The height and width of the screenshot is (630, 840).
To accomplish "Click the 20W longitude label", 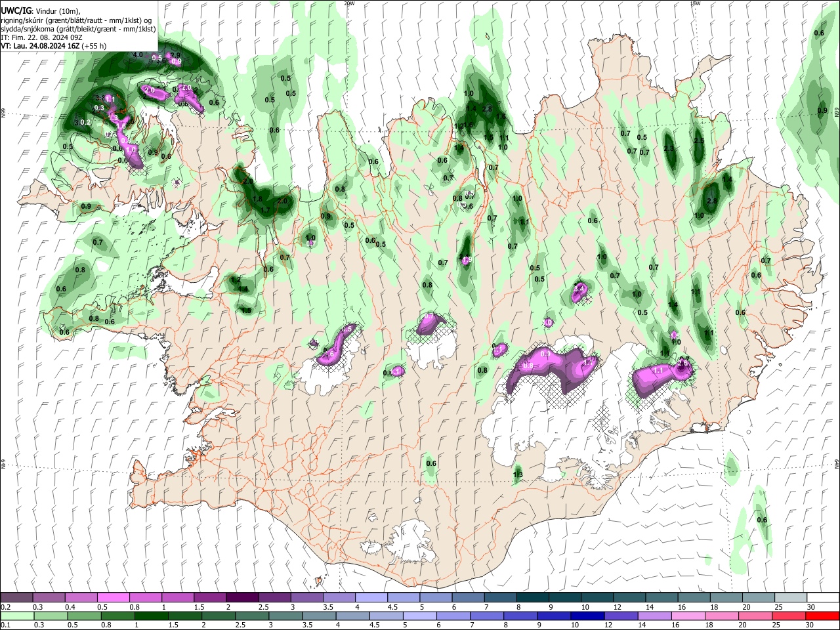I will click(349, 3).
